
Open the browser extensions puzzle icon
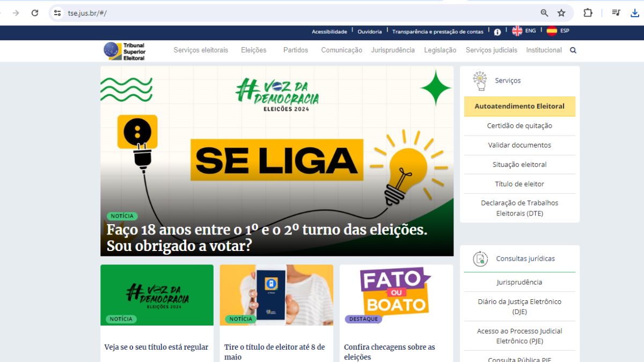(x=588, y=13)
